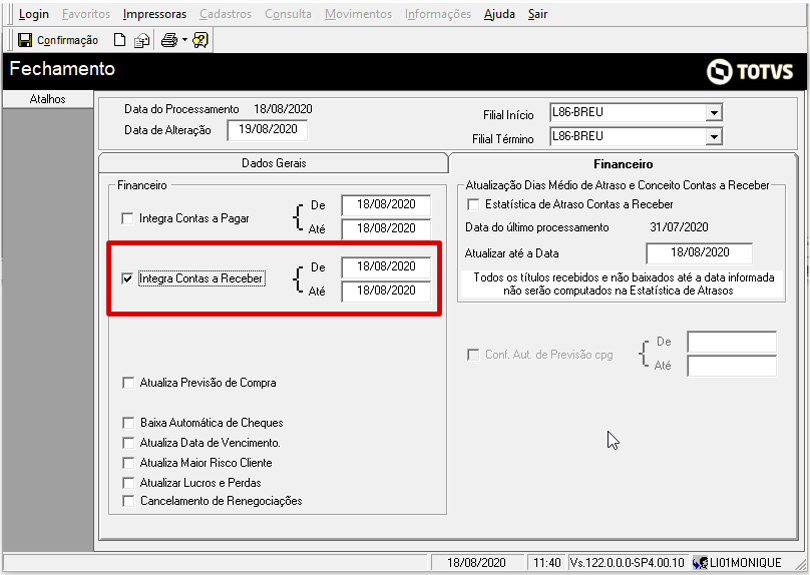Expand the Filial Término dropdown
The width and height of the screenshot is (810, 575).
[x=713, y=136]
